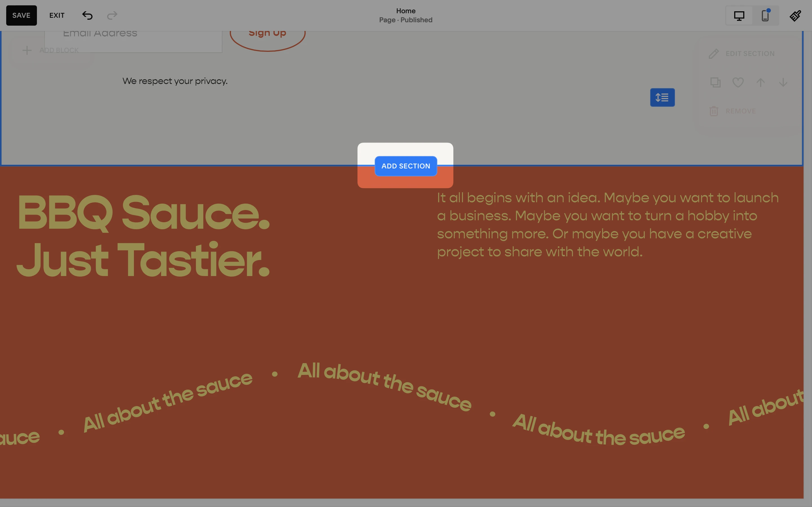Duplicate the section with copy icon
Image resolution: width=812 pixels, height=507 pixels.
[715, 82]
